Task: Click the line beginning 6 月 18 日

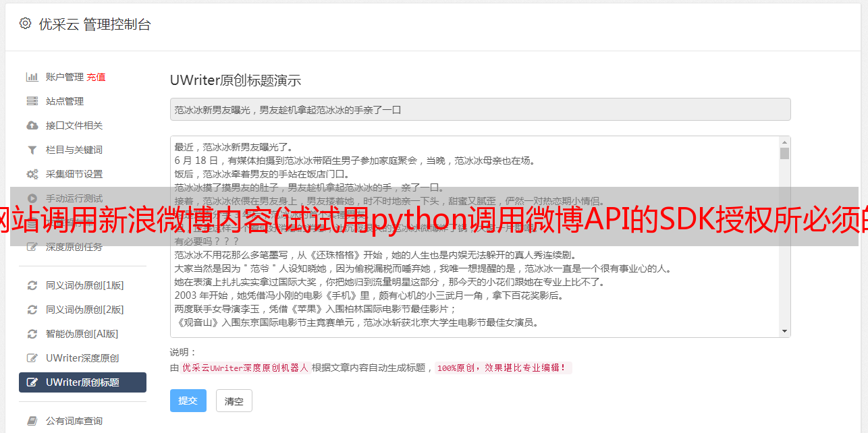Action: (354, 161)
